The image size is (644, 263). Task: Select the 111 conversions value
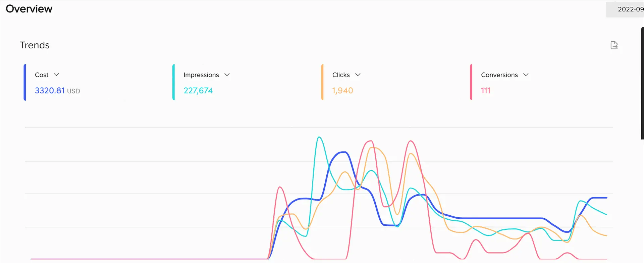click(x=485, y=91)
